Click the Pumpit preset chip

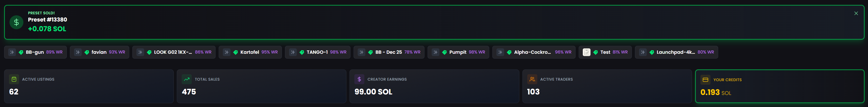(458, 52)
